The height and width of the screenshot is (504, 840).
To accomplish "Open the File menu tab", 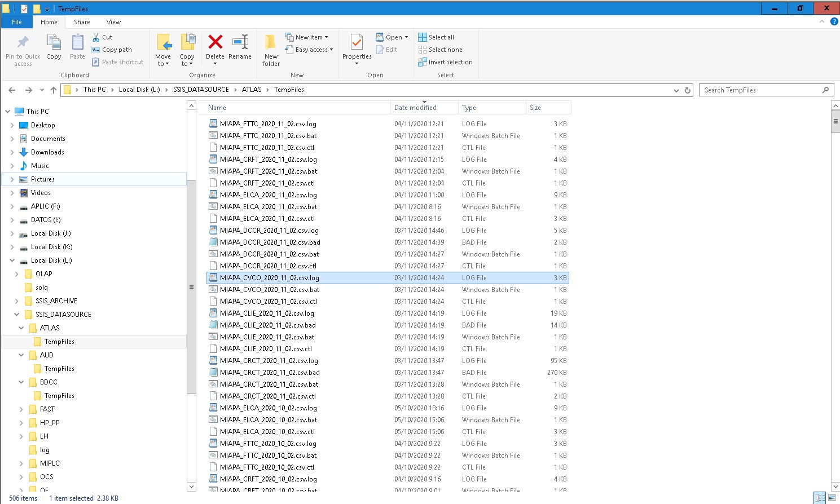I will click(x=17, y=22).
